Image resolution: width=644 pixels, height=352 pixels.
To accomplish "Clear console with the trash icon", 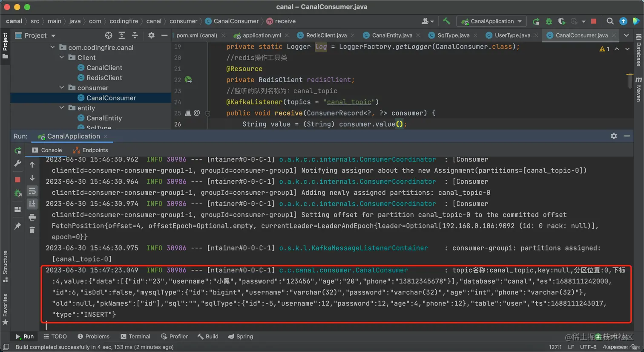I will tap(32, 230).
